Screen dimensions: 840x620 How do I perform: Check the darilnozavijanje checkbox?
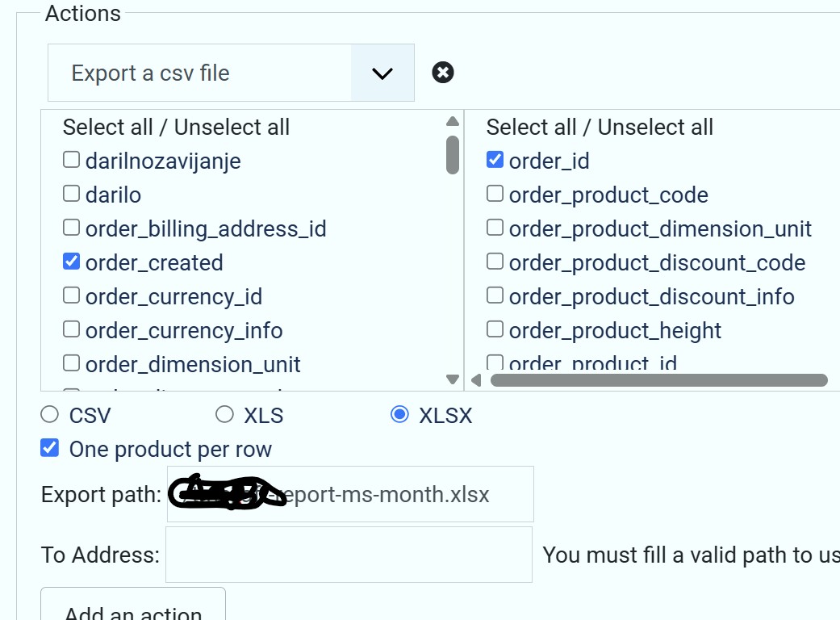[71, 160]
